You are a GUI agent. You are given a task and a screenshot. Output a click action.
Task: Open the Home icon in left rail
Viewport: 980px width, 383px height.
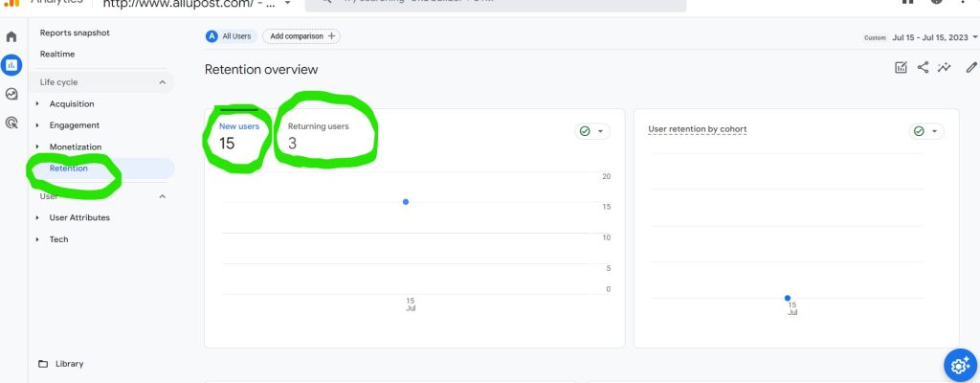point(11,37)
